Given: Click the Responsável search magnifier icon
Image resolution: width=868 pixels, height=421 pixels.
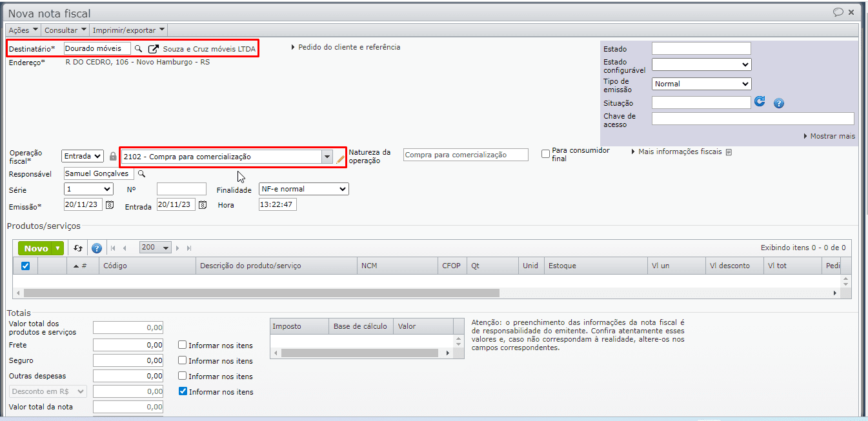Looking at the screenshot, I should [x=142, y=174].
